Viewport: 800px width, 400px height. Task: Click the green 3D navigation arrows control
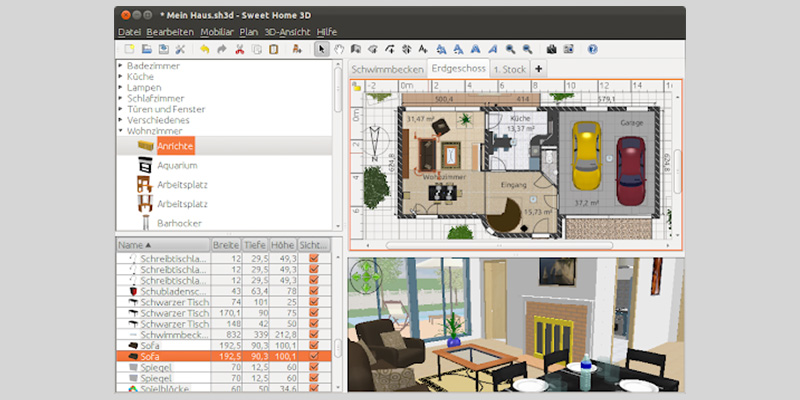point(366,277)
